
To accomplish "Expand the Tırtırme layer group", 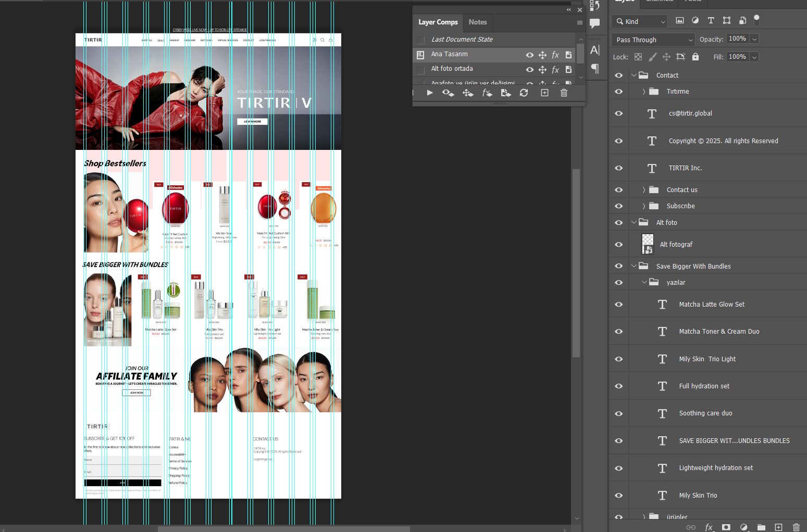I will click(644, 92).
